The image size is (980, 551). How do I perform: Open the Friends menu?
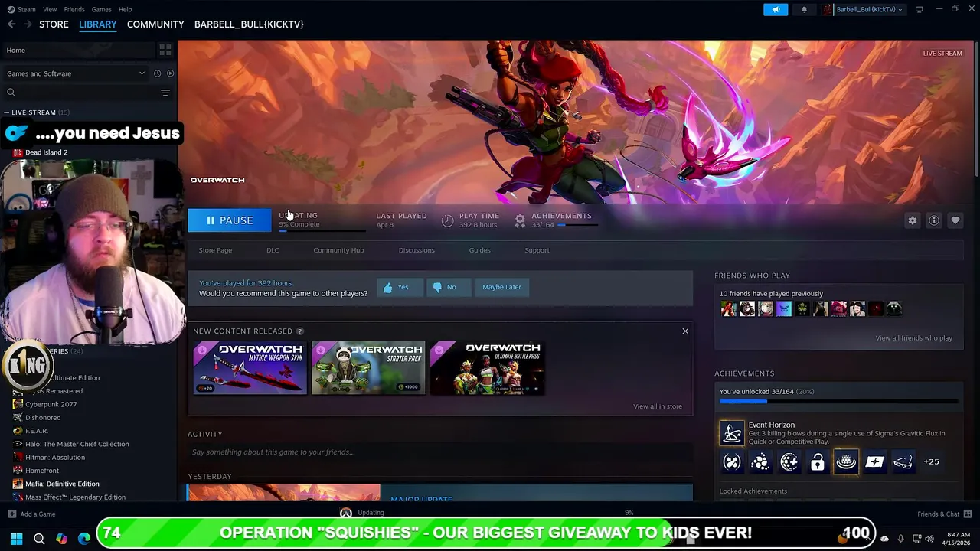(74, 9)
